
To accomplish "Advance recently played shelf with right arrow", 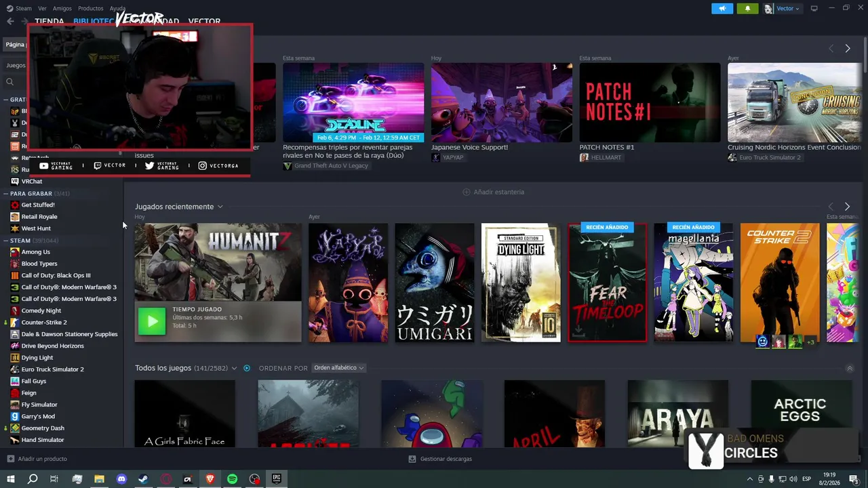I will (x=847, y=206).
